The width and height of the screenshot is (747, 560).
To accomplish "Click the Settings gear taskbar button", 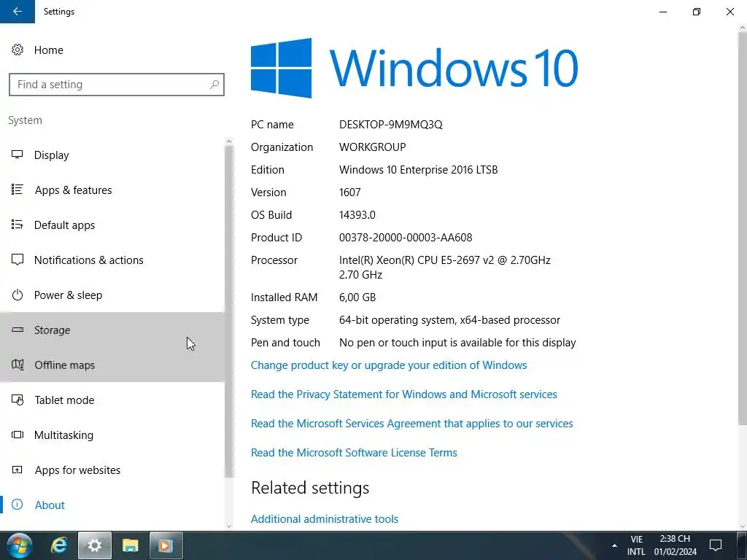I will pyautogui.click(x=94, y=545).
